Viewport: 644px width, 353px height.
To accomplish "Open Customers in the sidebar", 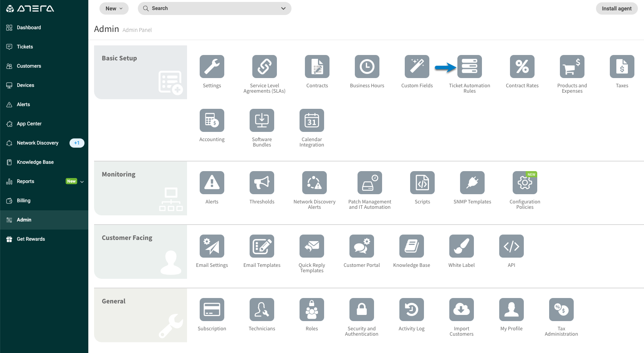I will [44, 66].
